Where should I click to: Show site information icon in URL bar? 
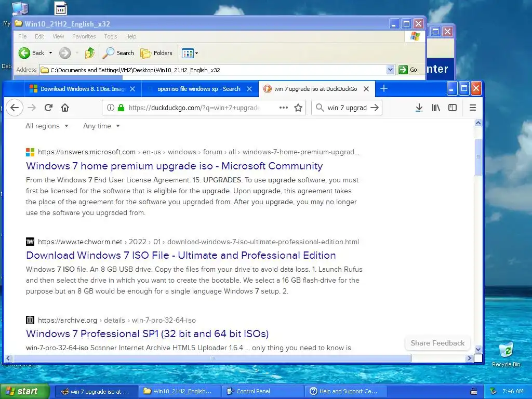click(110, 108)
